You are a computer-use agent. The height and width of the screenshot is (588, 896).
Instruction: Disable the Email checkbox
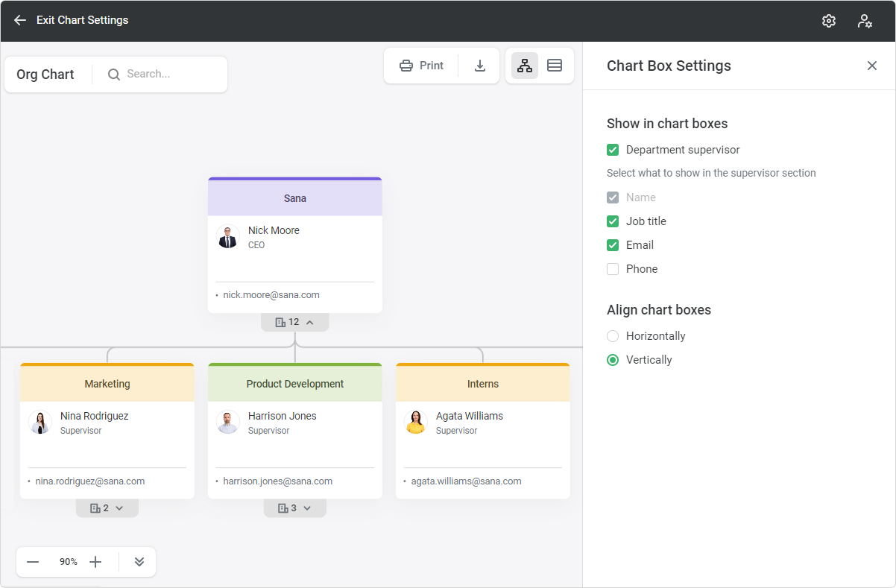pos(612,244)
